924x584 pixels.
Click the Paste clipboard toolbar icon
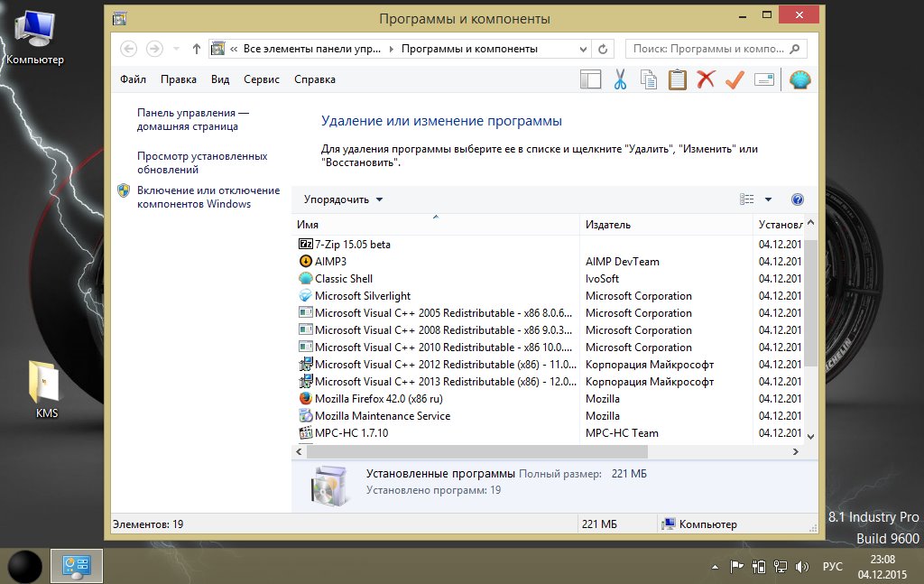(677, 79)
